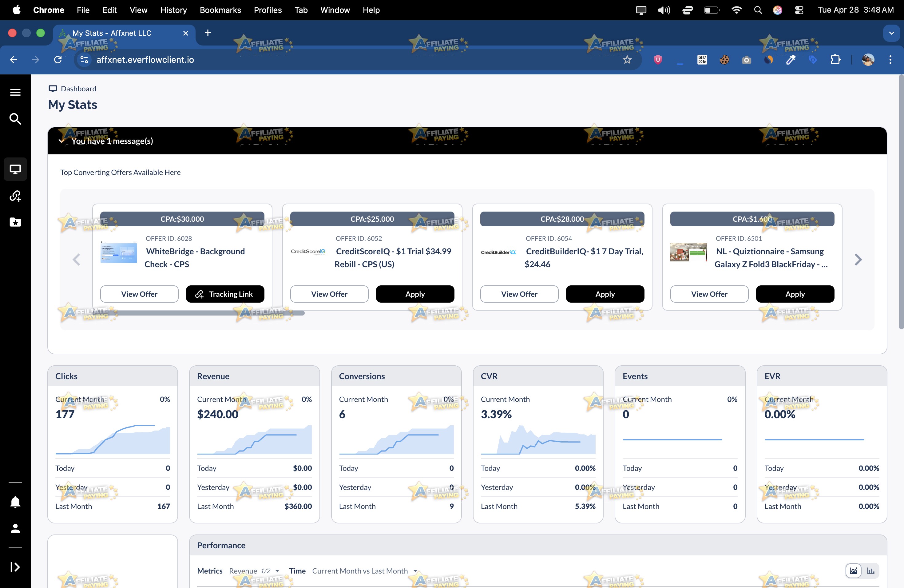Click the page vertical scrollbar
Screen dimensions: 904x588
(x=901, y=202)
